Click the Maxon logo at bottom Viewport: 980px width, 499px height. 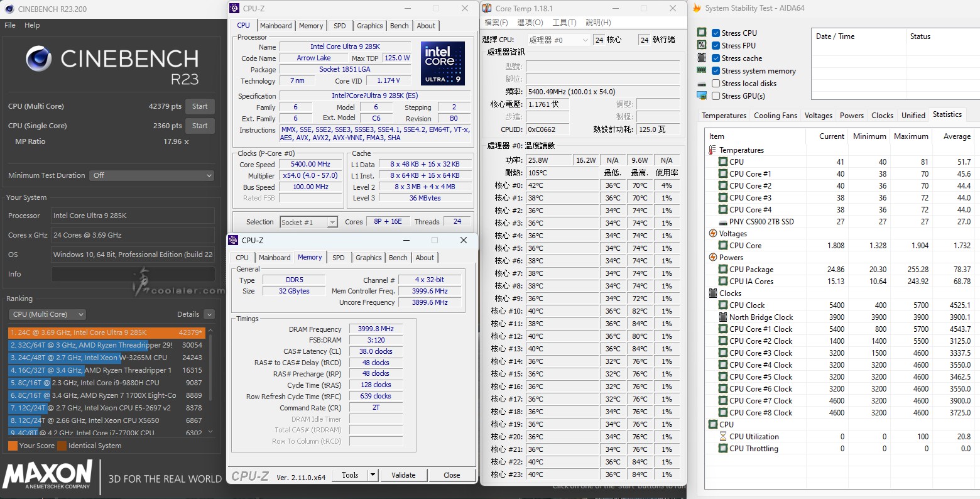click(47, 474)
